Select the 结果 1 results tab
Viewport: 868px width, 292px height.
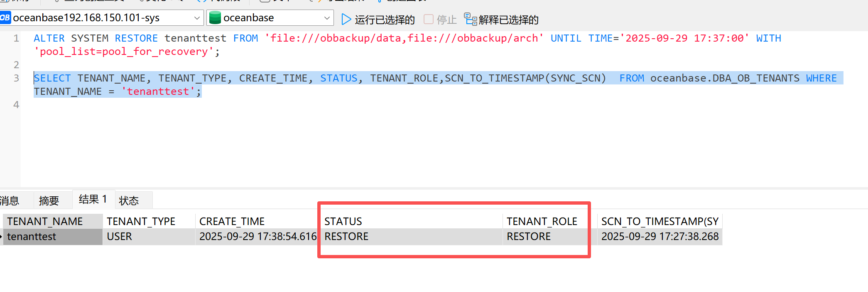click(93, 199)
